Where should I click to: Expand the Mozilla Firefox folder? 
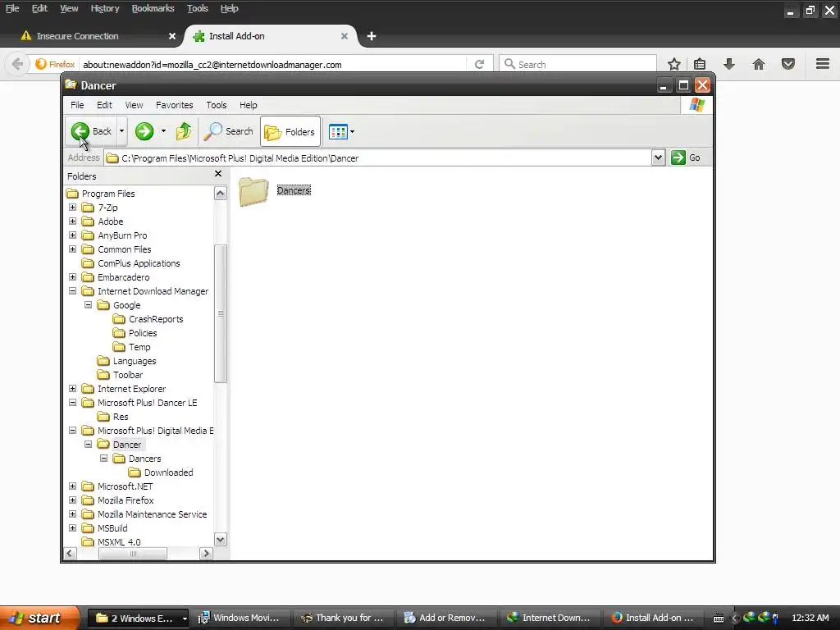pos(72,500)
